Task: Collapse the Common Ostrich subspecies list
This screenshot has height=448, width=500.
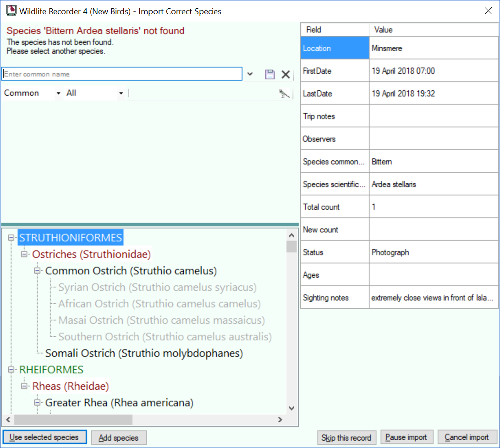Action: tap(37, 271)
